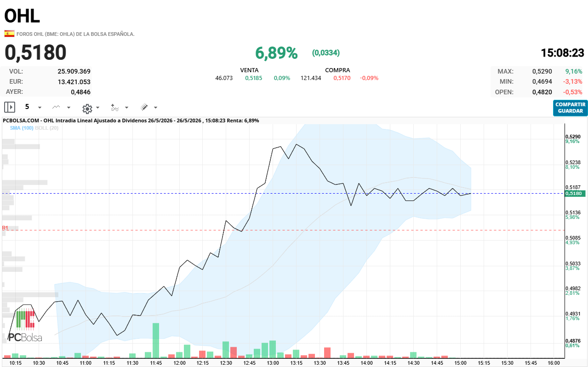Click the MIN value 0,4694
Viewport: 588px width, 367px height.
click(542, 81)
